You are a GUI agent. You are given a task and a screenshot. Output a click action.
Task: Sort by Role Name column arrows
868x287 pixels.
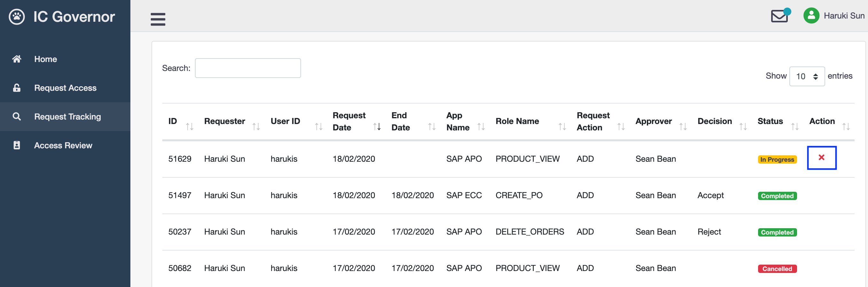pos(562,127)
